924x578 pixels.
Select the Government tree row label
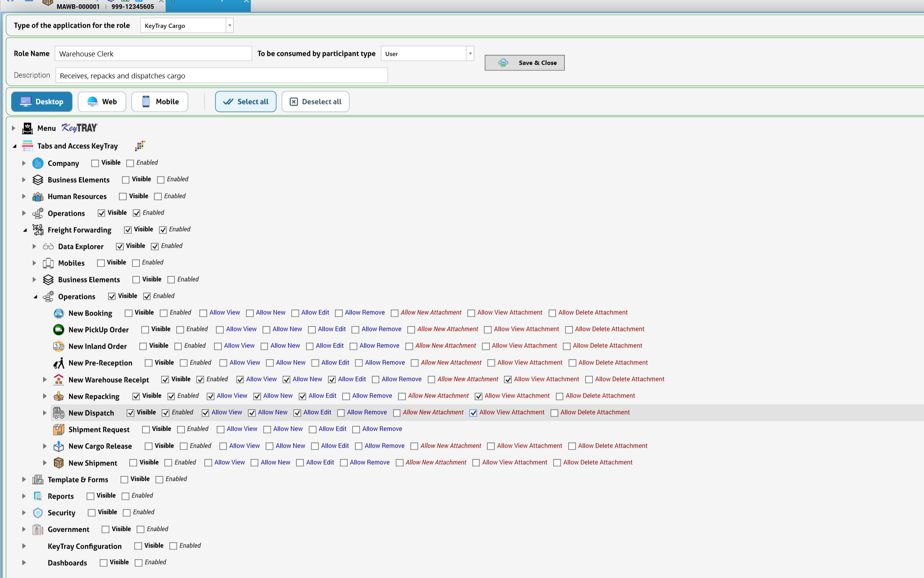coord(69,529)
